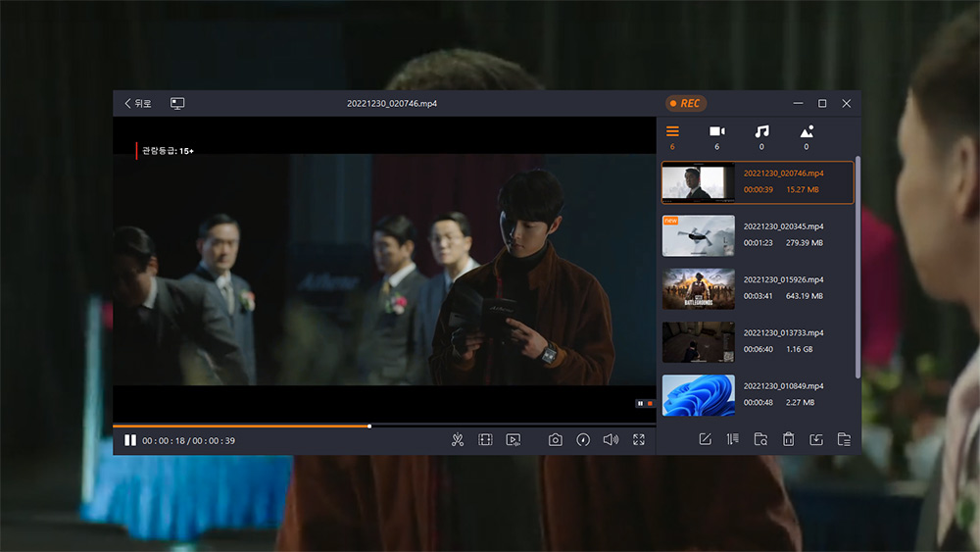Pause the video playback
980x552 pixels.
coord(130,440)
